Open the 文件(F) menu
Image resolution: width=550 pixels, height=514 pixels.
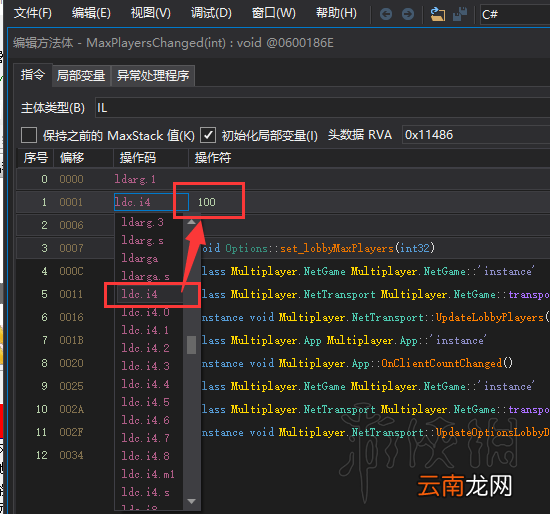[33, 13]
